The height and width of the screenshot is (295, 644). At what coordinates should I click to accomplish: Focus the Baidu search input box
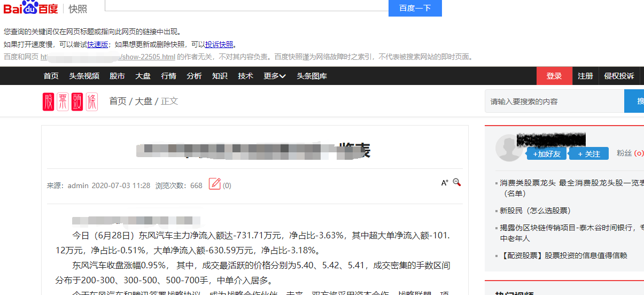pos(246,5)
